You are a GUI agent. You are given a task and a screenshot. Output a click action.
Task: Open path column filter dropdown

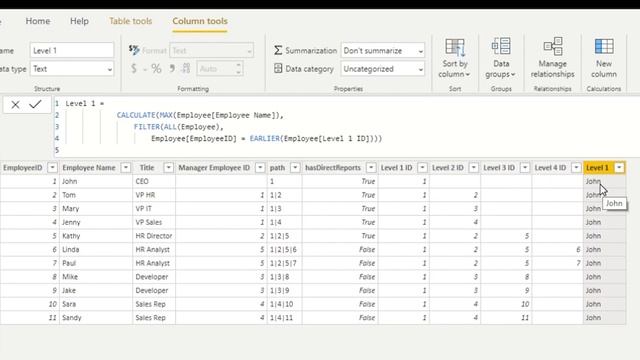tap(295, 168)
